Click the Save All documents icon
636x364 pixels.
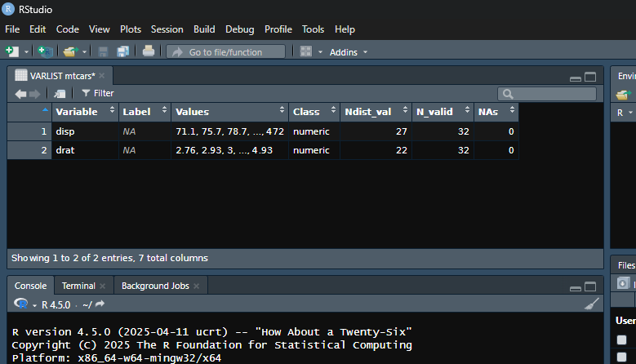[x=122, y=51]
